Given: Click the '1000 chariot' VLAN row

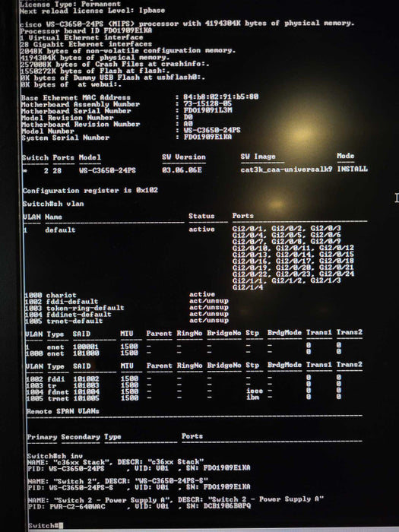Looking at the screenshot, I should click(119, 295).
